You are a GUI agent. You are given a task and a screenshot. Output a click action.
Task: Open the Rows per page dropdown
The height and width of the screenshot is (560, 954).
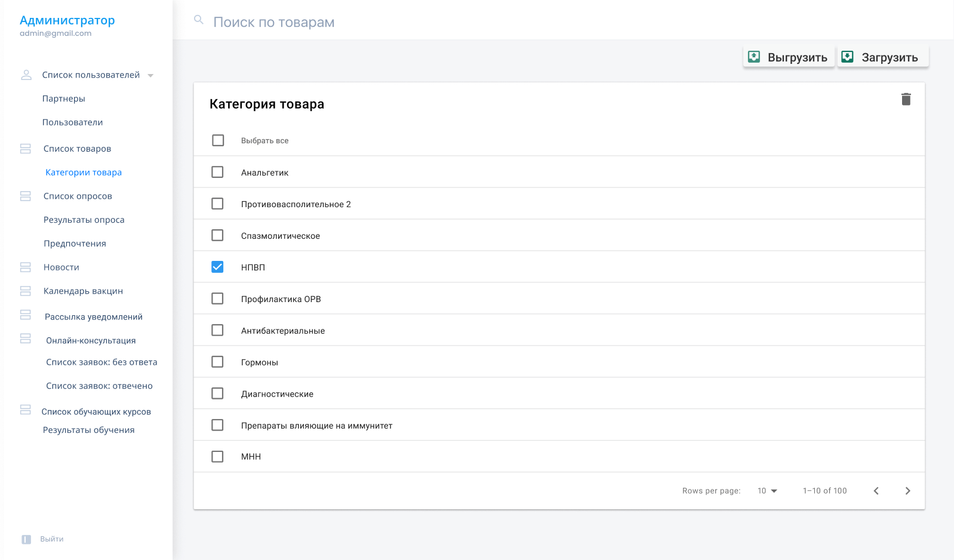(x=767, y=491)
